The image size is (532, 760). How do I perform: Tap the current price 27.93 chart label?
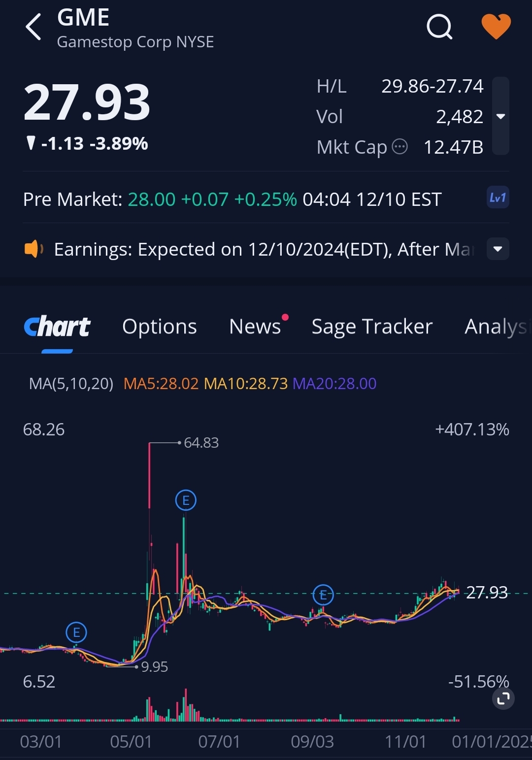(487, 593)
